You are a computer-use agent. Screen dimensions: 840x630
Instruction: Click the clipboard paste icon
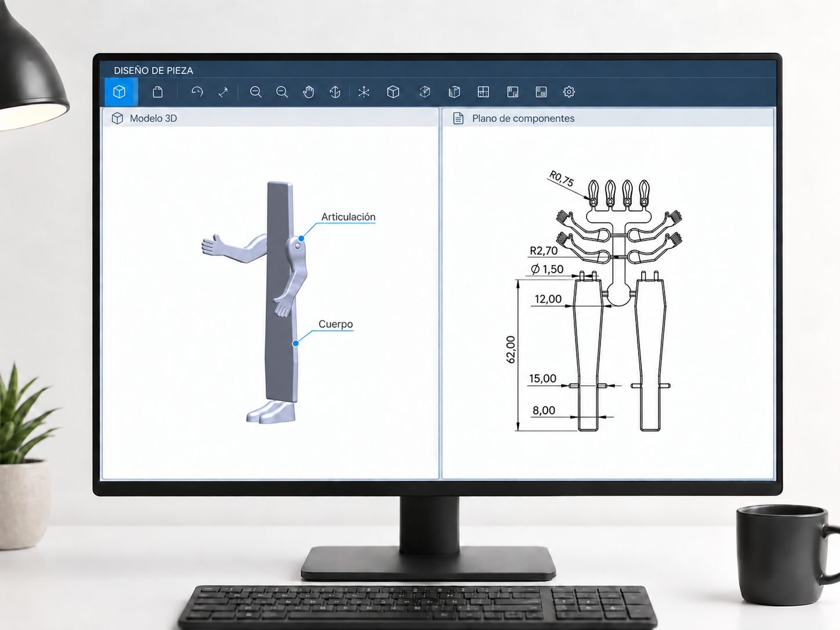[x=157, y=92]
